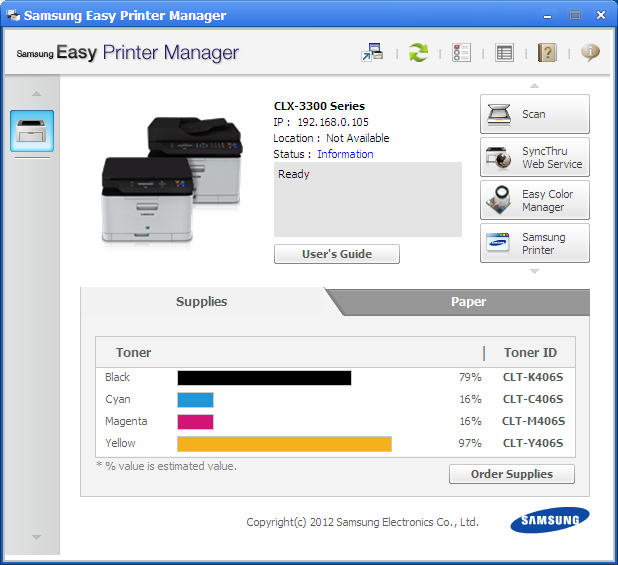
Task: Click the app icon in the title bar
Action: point(13,15)
